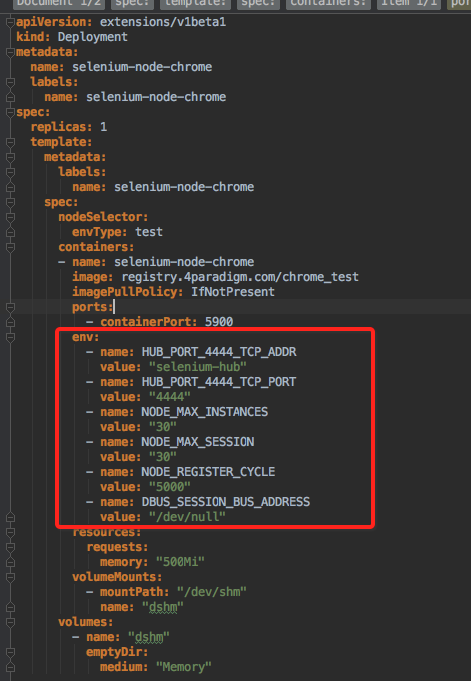Collapse the apiVersion document fold marker
Image resolution: width=471 pixels, height=681 pixels.
[10, 22]
